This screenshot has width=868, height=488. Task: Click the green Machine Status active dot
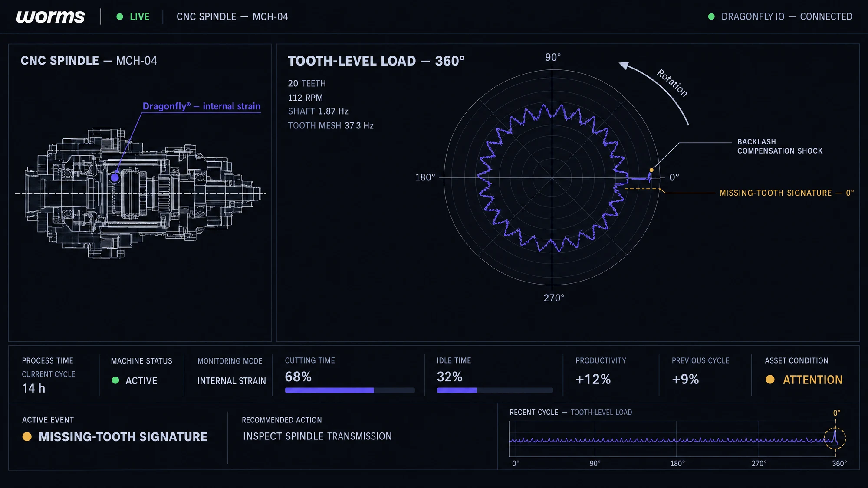(115, 380)
